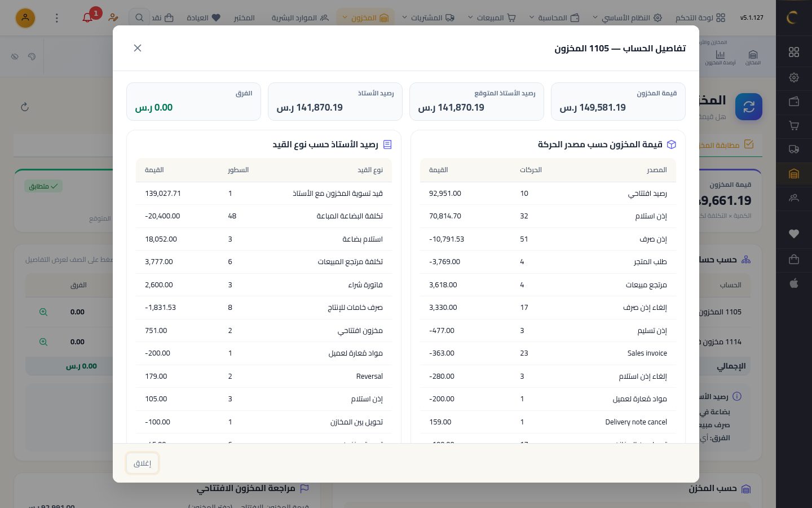Open the الموارد البشرية menu
This screenshot has height=508, width=812.
(x=300, y=18)
